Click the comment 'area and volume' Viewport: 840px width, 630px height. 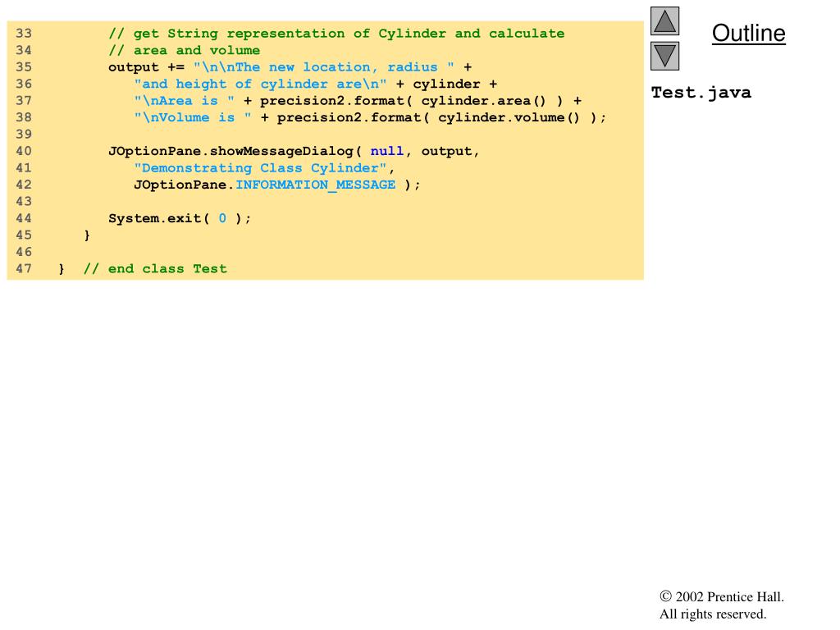(185, 50)
